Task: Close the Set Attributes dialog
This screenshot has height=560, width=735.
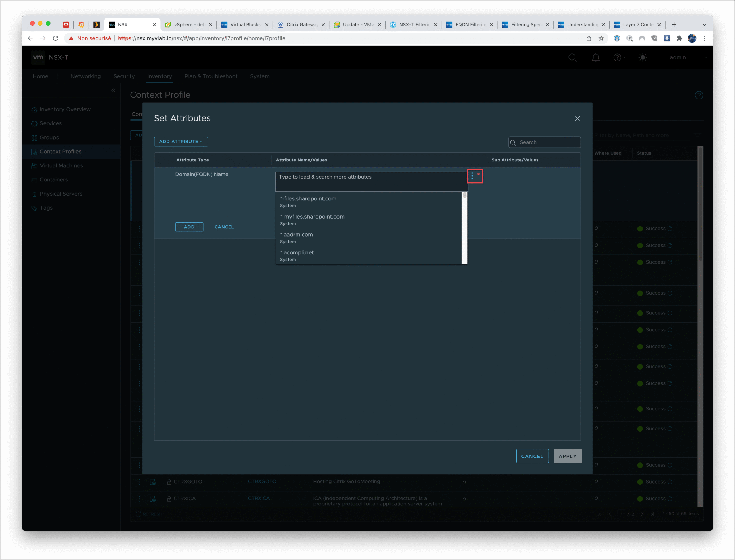Action: pyautogui.click(x=577, y=119)
